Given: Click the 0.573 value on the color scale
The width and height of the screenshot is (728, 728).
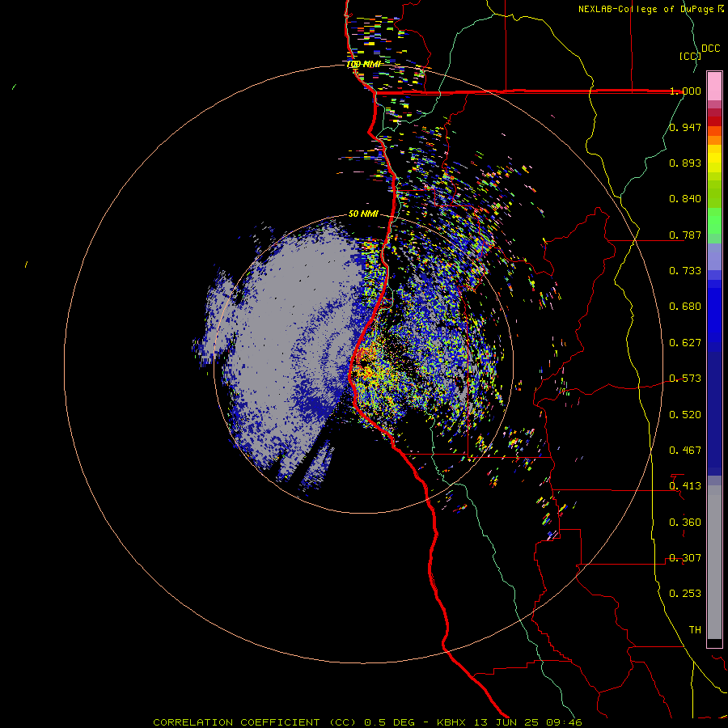Looking at the screenshot, I should [685, 379].
